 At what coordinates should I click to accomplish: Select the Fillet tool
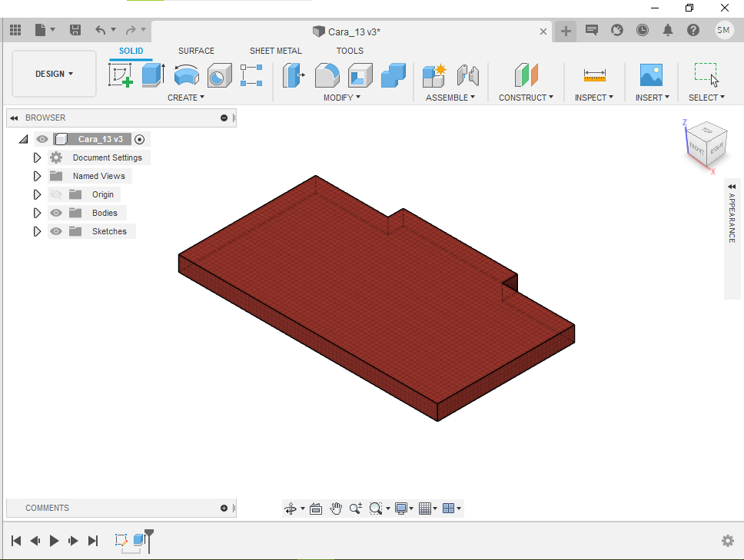[327, 75]
